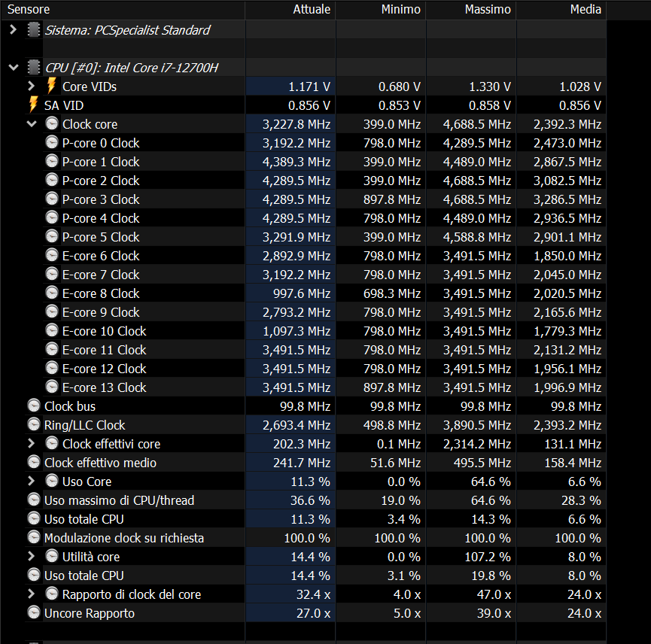Click the icon for Modulazione clock su richiesta
Viewport: 651px width, 644px height.
click(x=34, y=537)
